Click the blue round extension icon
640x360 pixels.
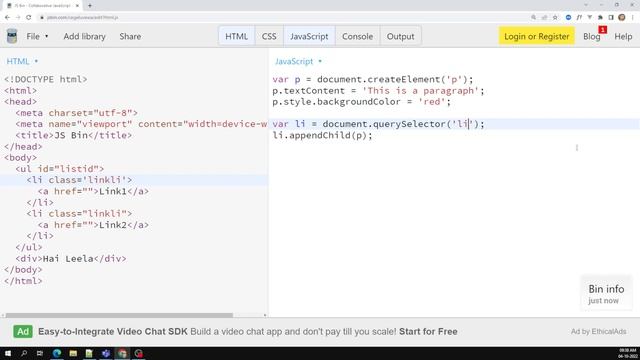click(569, 18)
